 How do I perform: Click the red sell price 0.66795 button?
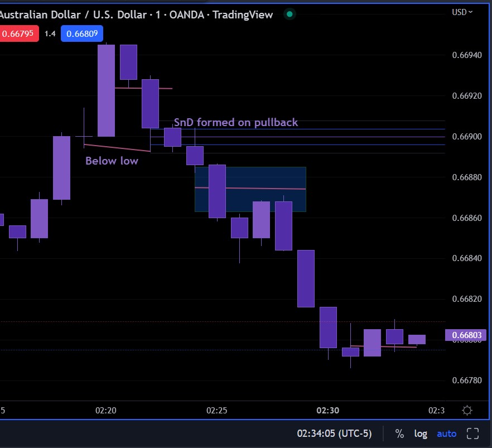[x=18, y=33]
